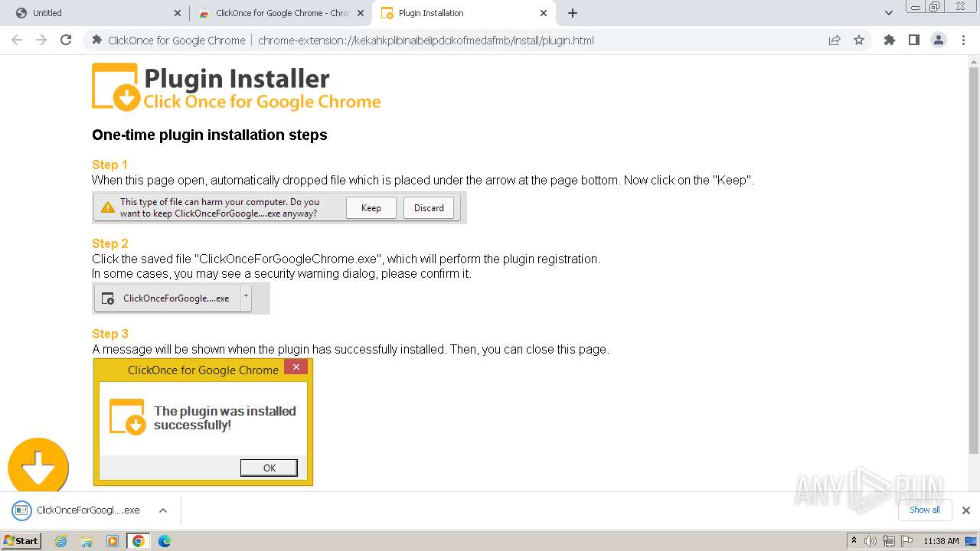This screenshot has height=551, width=980.
Task: Go back to previous page
Action: [17, 41]
